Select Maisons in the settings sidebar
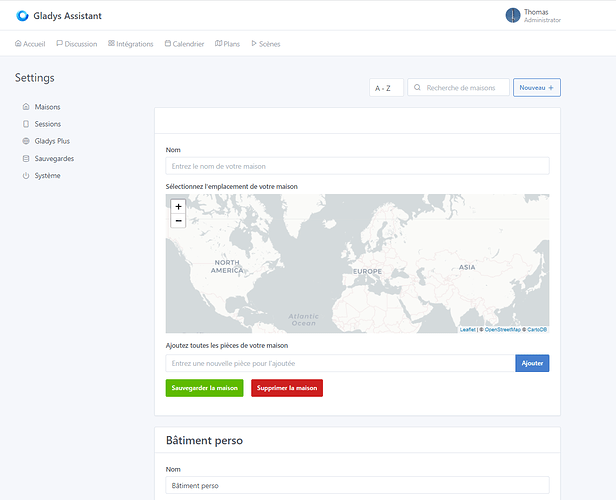This screenshot has width=616, height=500. pos(42,107)
